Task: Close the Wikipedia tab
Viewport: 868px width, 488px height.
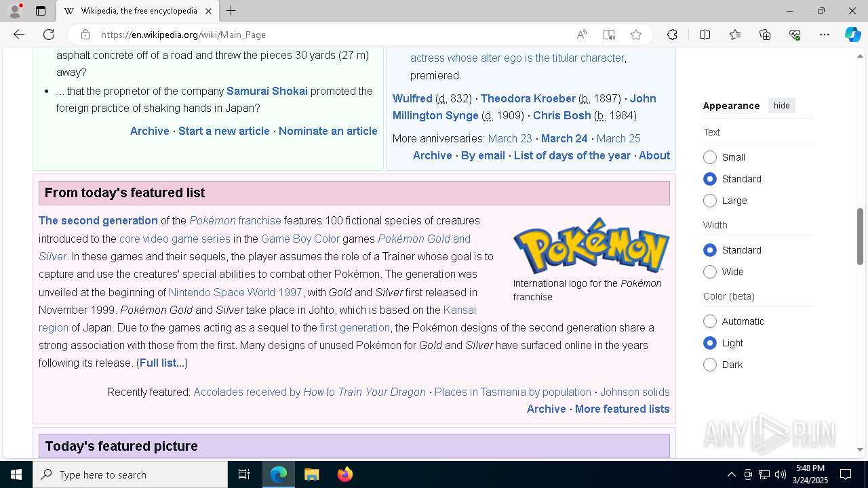Action: point(208,11)
